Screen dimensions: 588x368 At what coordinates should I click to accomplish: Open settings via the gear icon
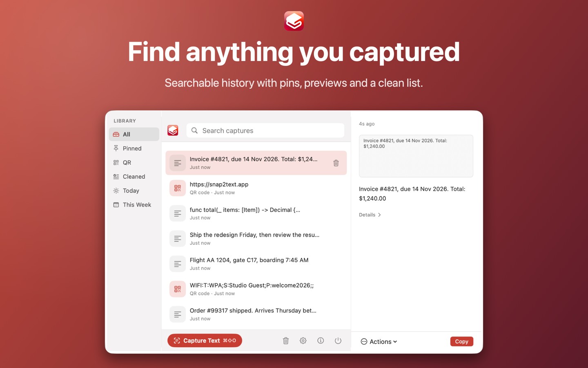tap(303, 341)
